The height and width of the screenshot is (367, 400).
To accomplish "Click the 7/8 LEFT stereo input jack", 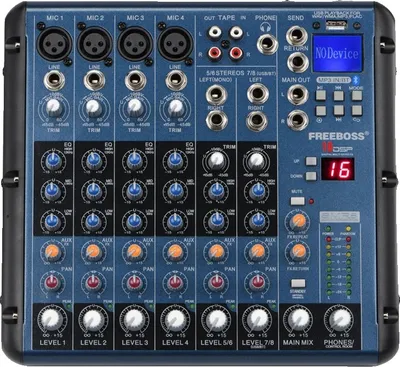I will 257,94.
